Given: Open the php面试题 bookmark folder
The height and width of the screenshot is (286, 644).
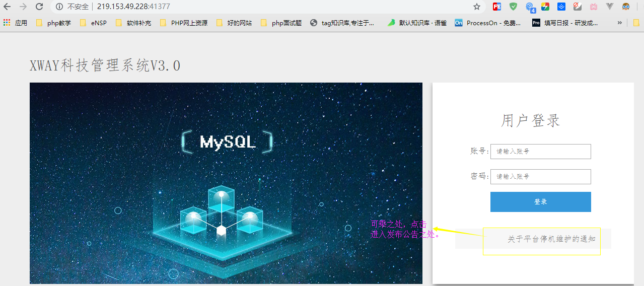Looking at the screenshot, I should click(281, 23).
